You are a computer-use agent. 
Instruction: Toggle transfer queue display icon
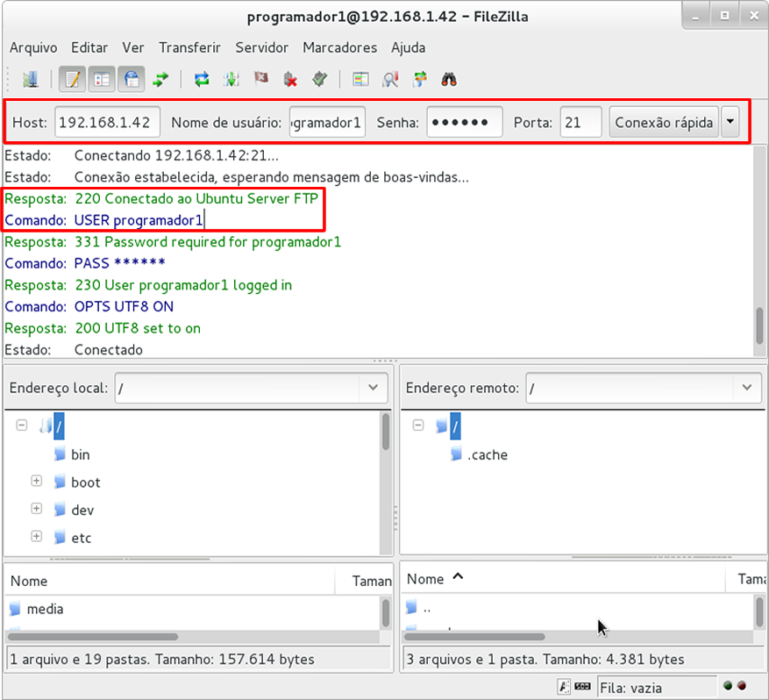click(x=160, y=79)
